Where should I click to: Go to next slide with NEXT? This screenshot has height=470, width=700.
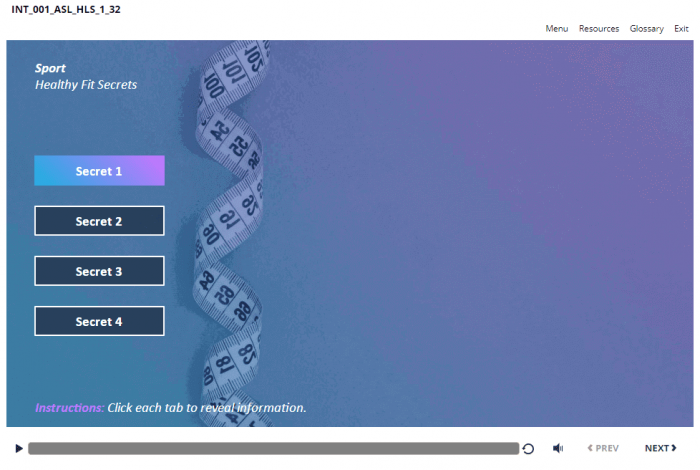[x=660, y=449]
